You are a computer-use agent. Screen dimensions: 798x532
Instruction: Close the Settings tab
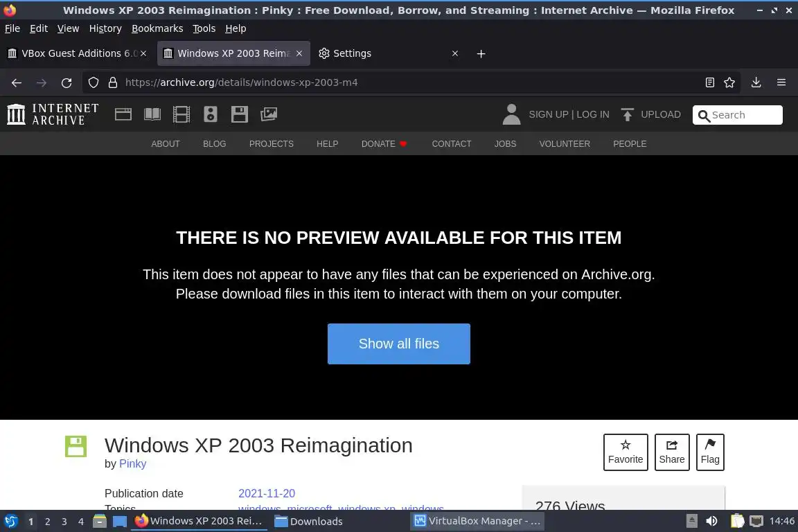(455, 53)
